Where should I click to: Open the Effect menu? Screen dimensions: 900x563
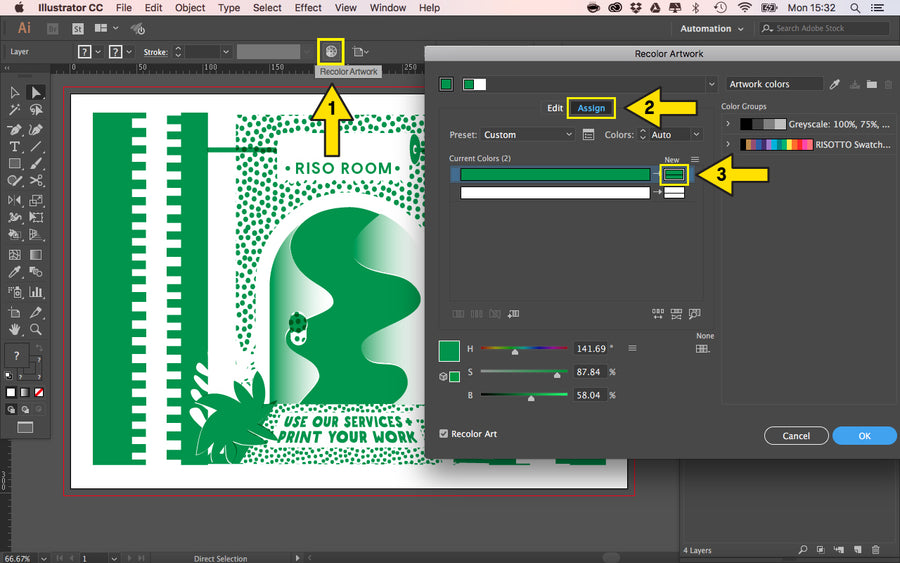[x=308, y=7]
